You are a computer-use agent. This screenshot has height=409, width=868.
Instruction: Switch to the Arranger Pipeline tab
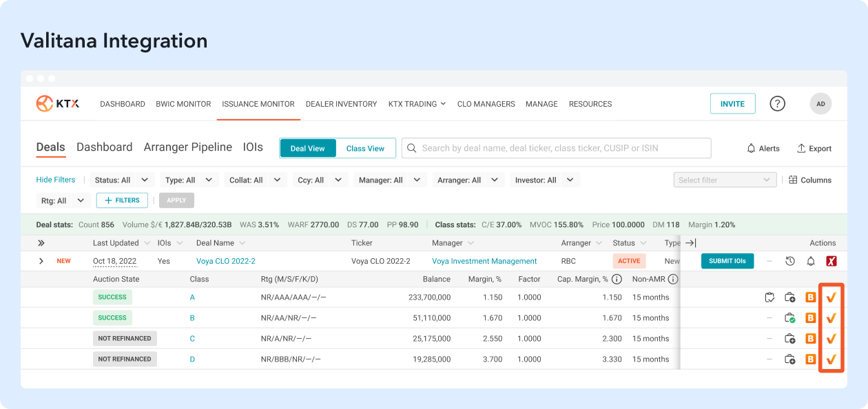[187, 147]
